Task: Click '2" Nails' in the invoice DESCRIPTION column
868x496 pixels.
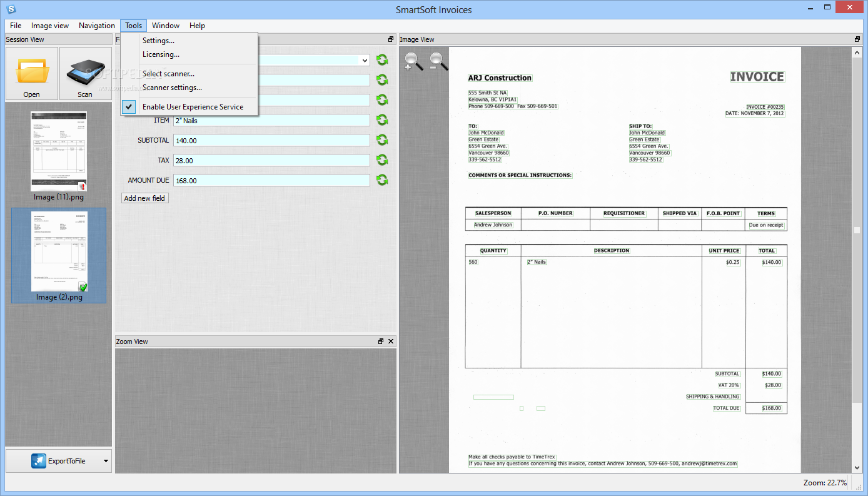Action: [537, 262]
